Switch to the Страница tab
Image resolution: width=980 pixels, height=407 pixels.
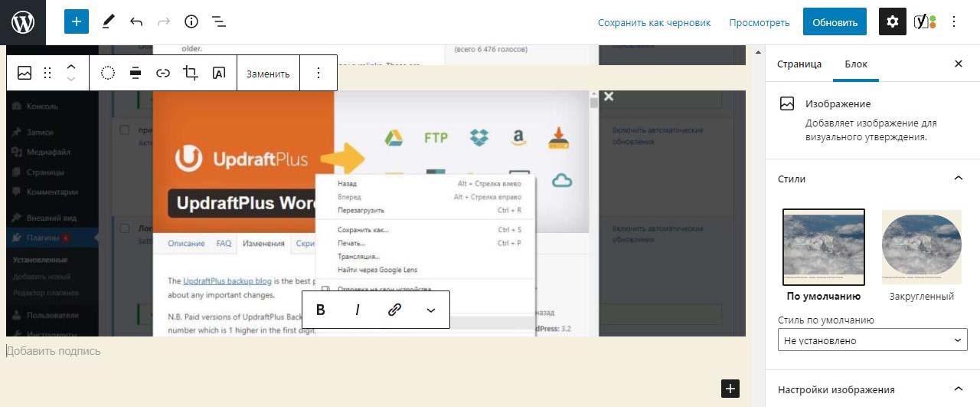pyautogui.click(x=799, y=64)
